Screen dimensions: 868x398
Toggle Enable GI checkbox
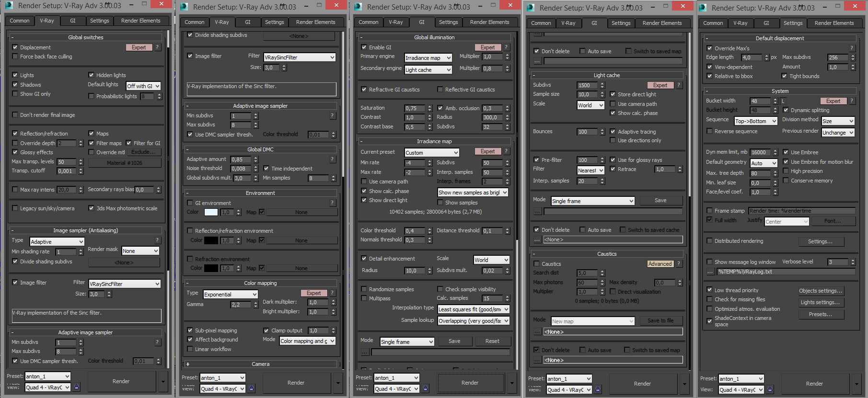(x=364, y=47)
